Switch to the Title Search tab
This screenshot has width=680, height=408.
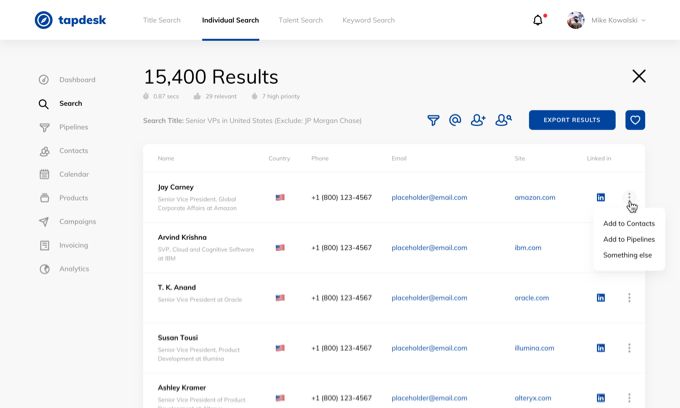[x=162, y=20]
